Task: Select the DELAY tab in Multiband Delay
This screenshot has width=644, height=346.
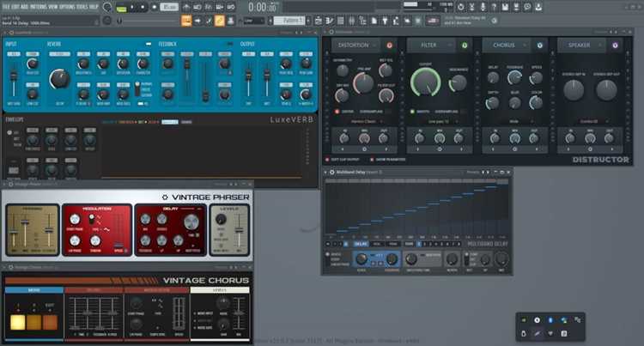Action: [x=361, y=244]
